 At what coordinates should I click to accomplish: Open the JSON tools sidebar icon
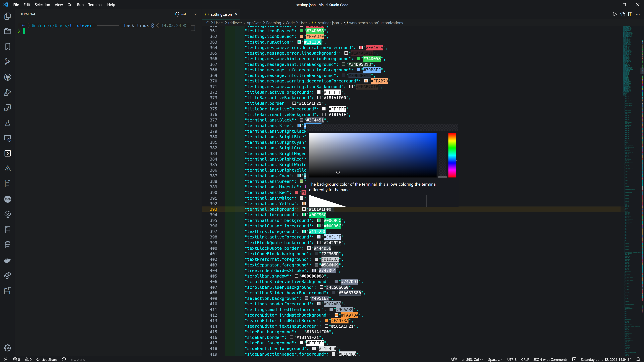pos(8,199)
